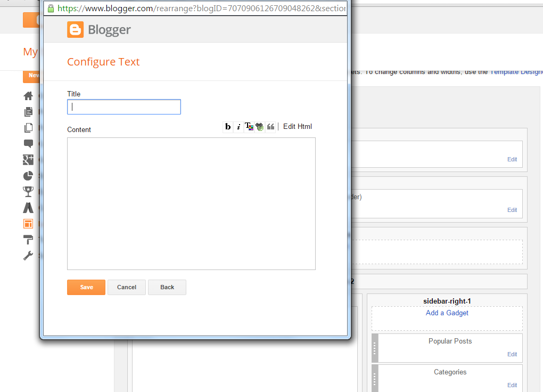Click the Popular Posts gadget title

[x=450, y=341]
